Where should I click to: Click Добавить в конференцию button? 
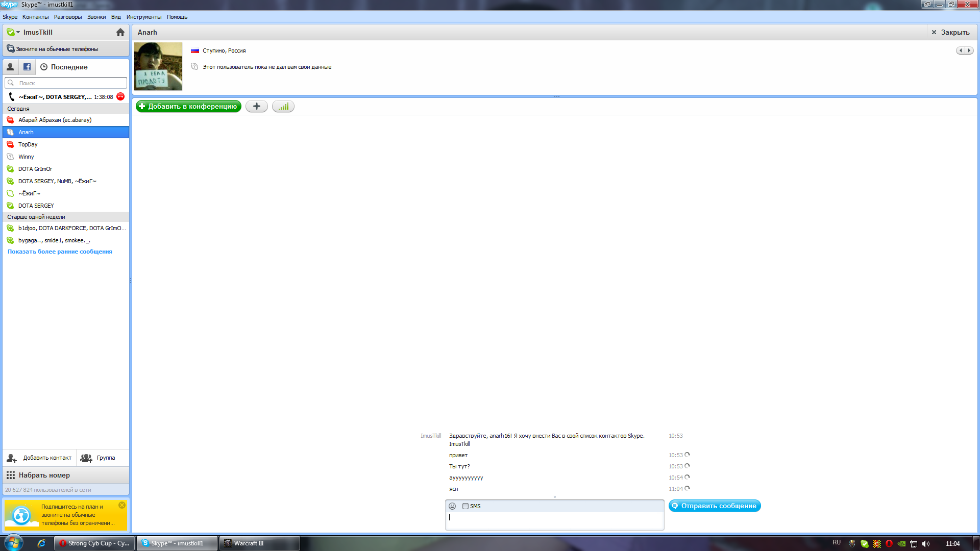188,106
